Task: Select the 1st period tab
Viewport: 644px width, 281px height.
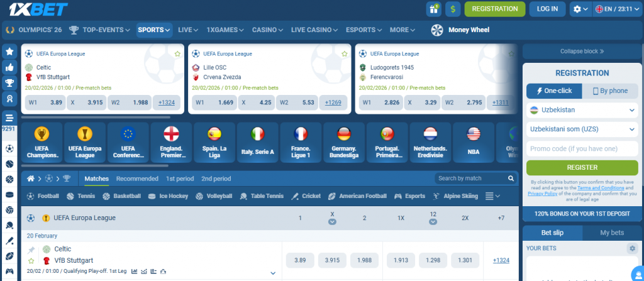Action: (180, 179)
